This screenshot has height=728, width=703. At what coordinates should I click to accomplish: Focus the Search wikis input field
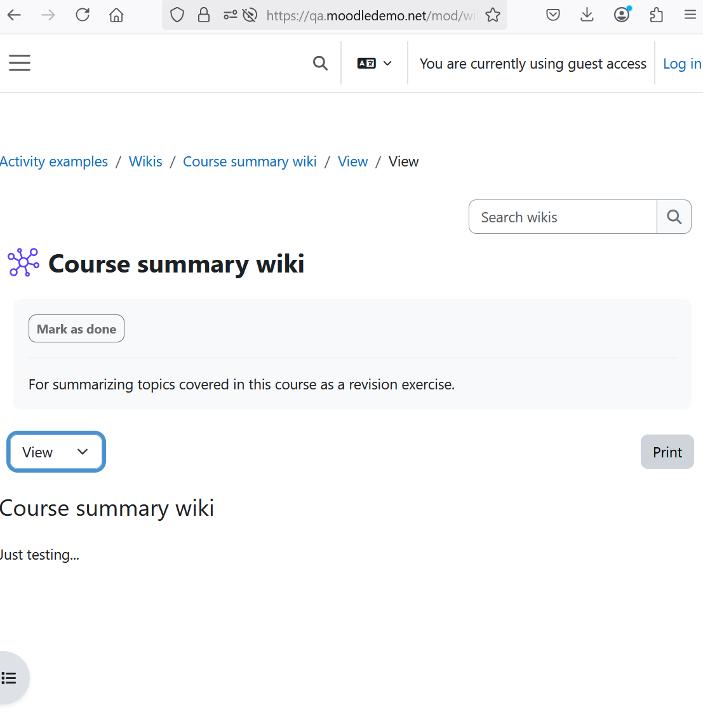point(563,217)
